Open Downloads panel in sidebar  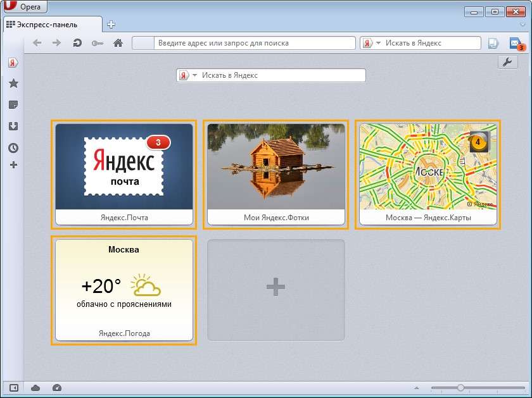13,126
